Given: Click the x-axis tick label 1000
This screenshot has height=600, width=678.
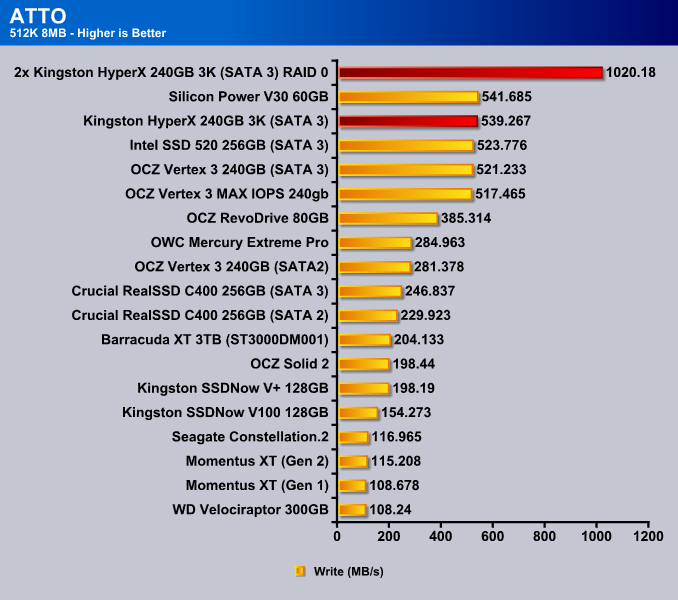Looking at the screenshot, I should click(x=596, y=536).
